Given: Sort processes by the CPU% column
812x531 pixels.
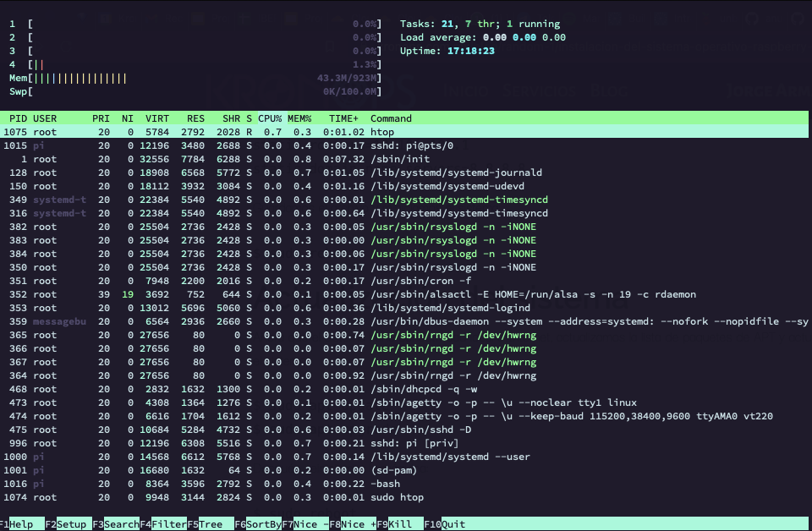Looking at the screenshot, I should (x=269, y=118).
